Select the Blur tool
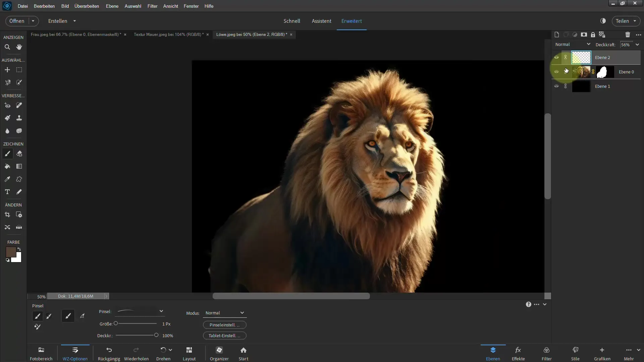 [7, 131]
